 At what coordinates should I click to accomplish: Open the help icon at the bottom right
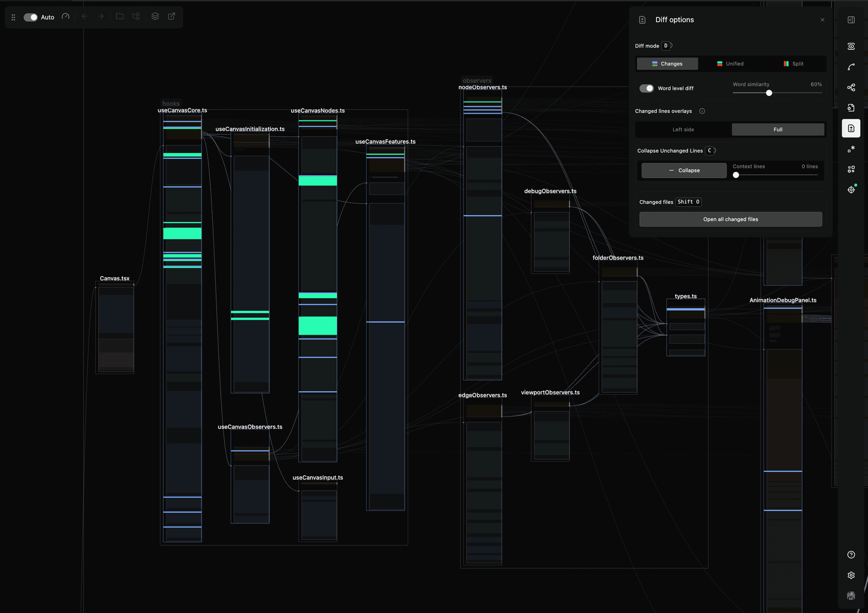tap(851, 555)
